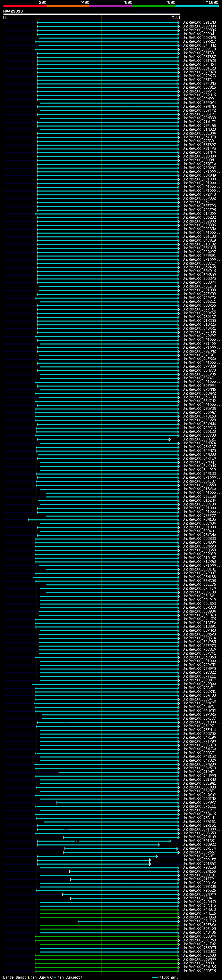Open the UniRef100_C5XDY8 hit label
This screenshot has height=980, width=222.
[x=199, y=38]
